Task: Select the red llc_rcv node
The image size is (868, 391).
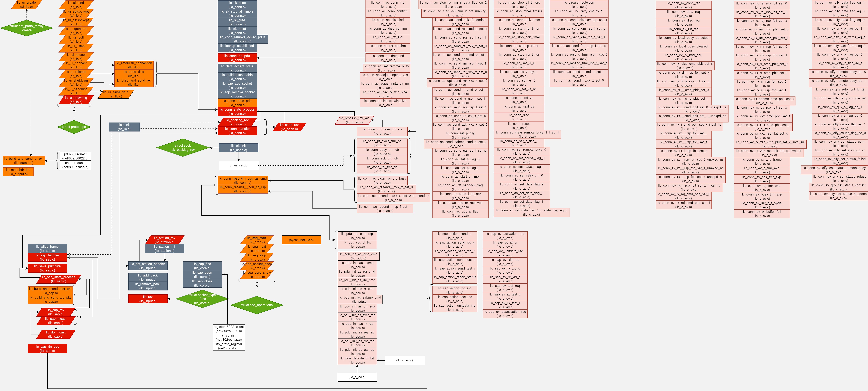Action: point(148,299)
